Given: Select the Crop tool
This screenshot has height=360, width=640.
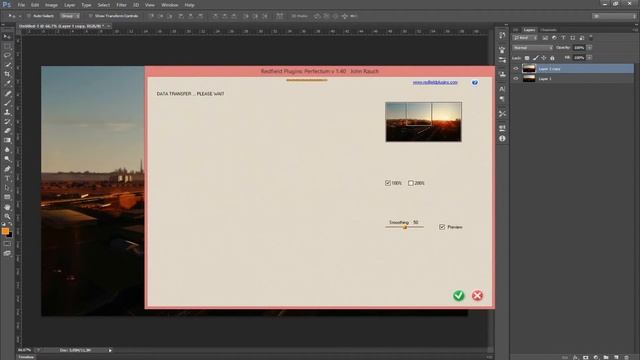Looking at the screenshot, I should 7,74.
